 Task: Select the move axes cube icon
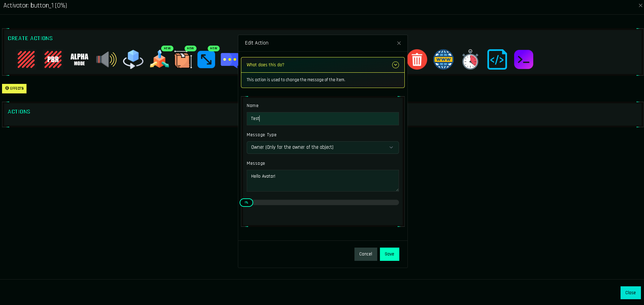pos(159,60)
